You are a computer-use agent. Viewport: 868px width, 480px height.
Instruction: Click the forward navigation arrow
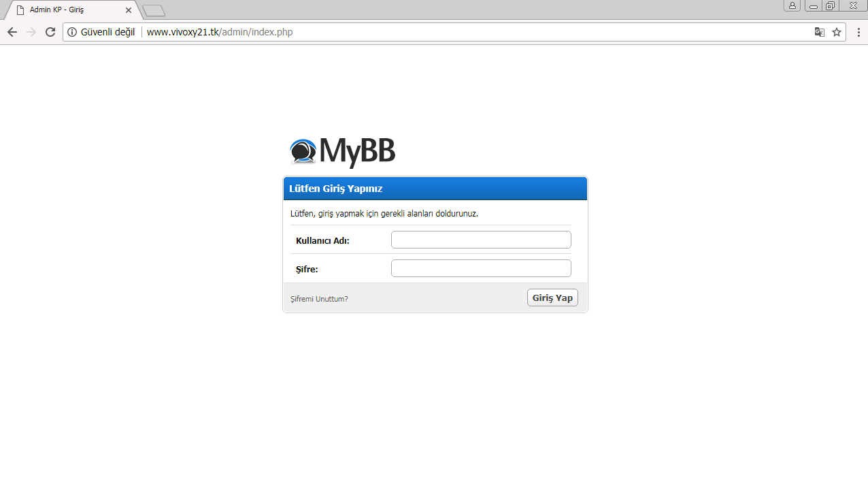coord(31,32)
